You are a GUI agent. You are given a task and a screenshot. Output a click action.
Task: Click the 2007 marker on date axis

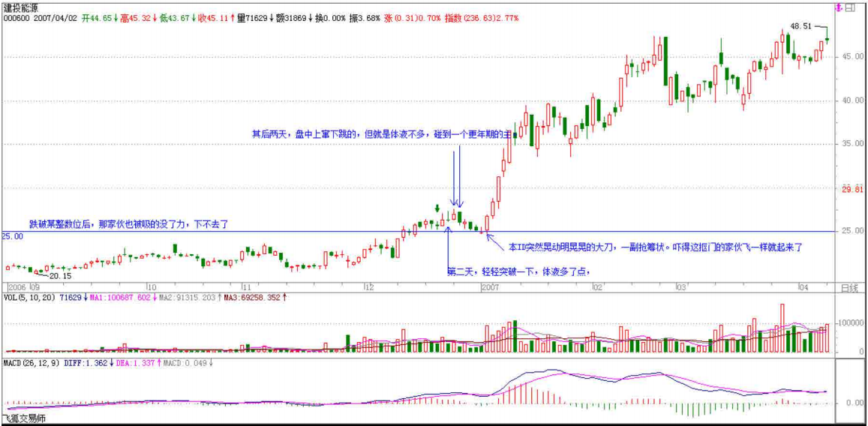tap(491, 287)
